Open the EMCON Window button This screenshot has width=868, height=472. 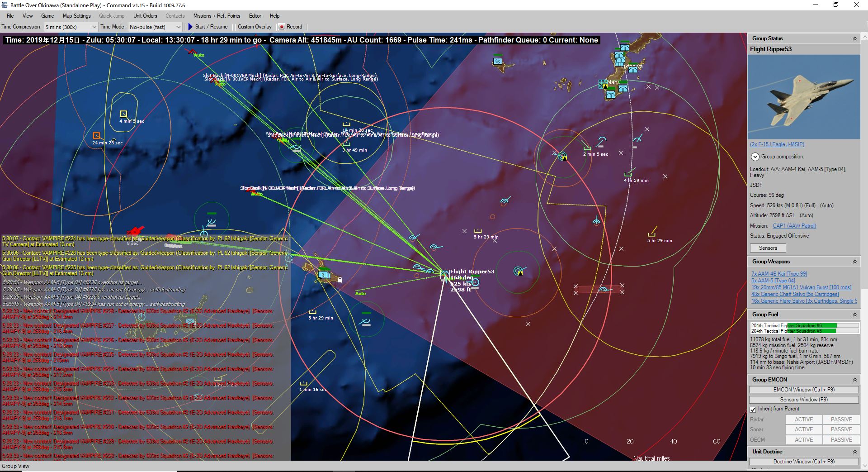pos(804,390)
